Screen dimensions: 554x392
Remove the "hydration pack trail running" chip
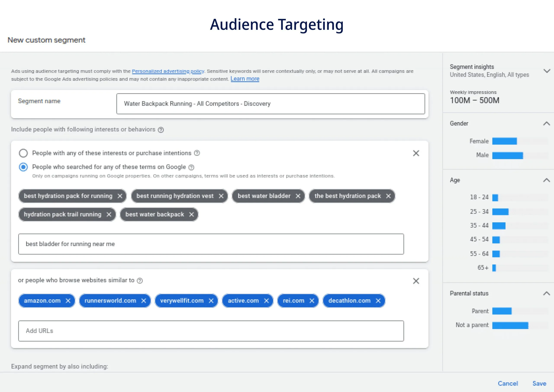[109, 214]
